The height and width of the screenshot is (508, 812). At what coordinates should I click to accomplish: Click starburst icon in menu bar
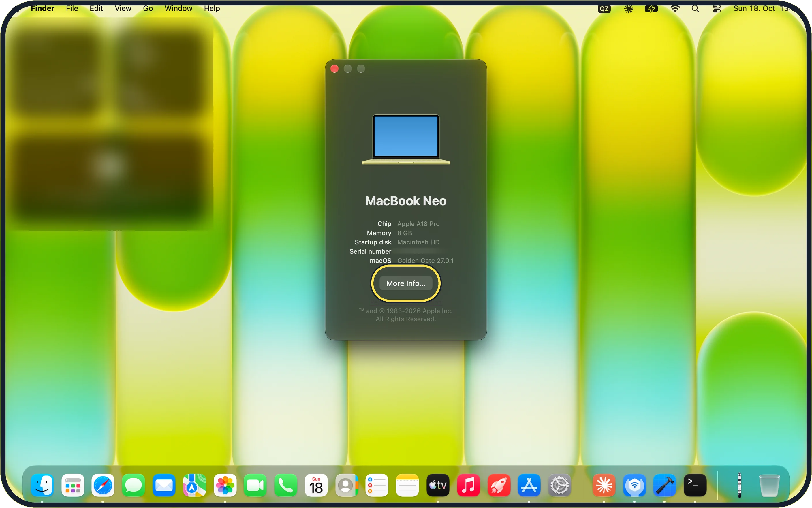point(629,9)
